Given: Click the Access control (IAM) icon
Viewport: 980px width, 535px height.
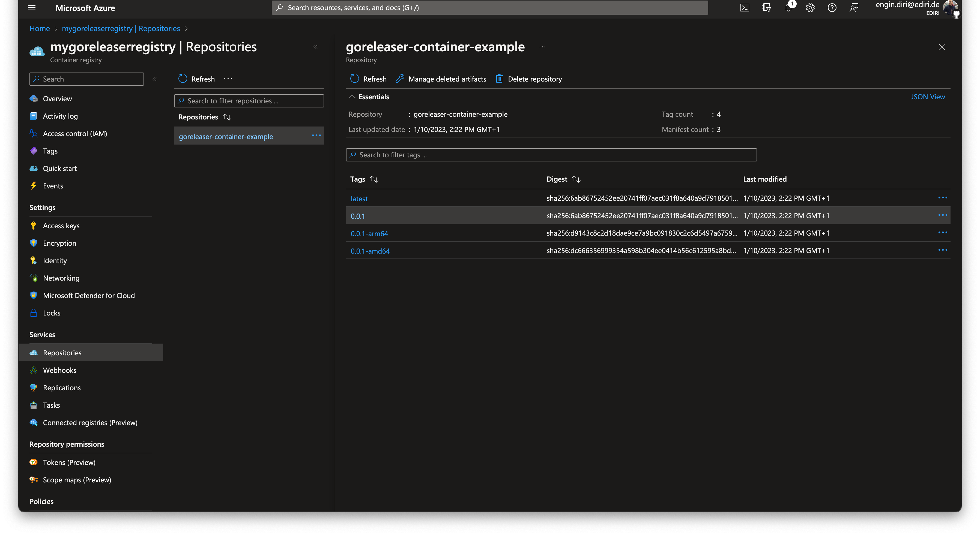Looking at the screenshot, I should pos(34,133).
